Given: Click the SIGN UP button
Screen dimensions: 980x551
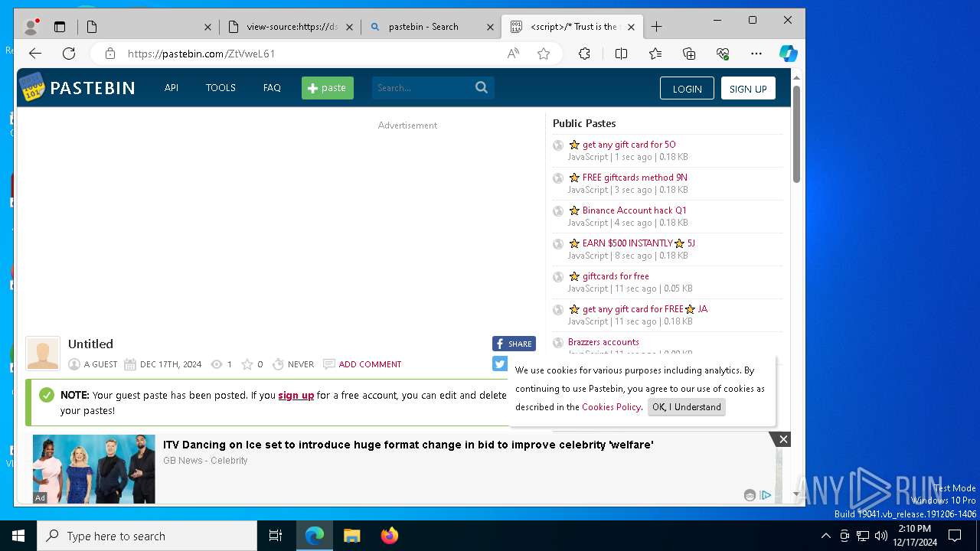Looking at the screenshot, I should [x=748, y=88].
